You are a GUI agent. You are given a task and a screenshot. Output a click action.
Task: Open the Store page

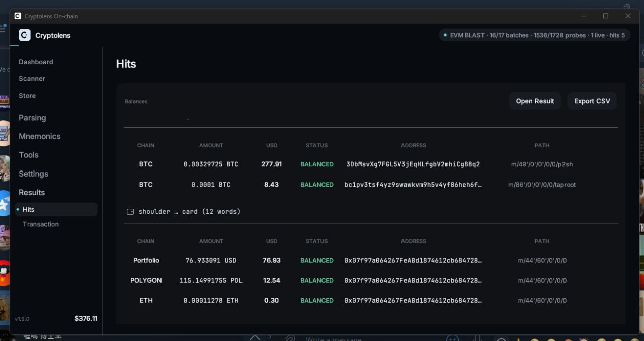[27, 96]
